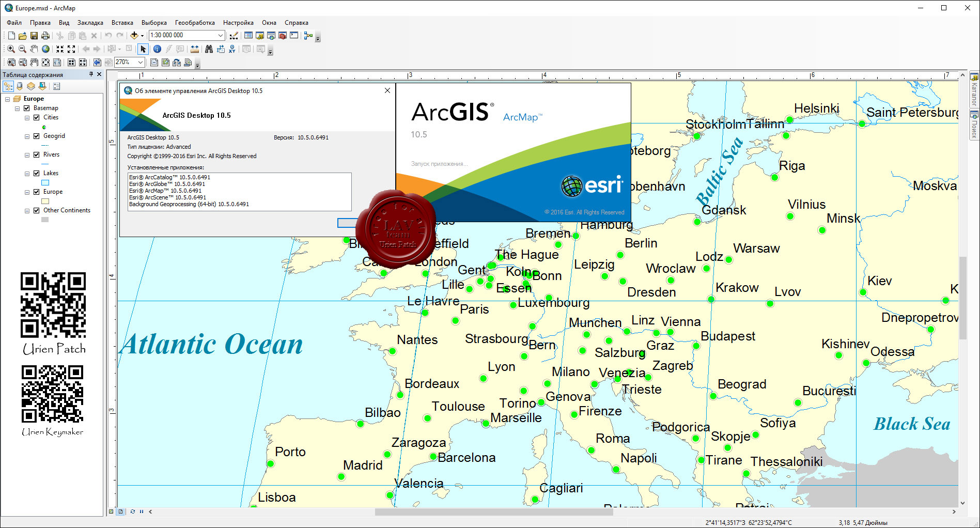Click layout Zoom Whole Page icon
The image size is (980, 528).
click(x=46, y=63)
